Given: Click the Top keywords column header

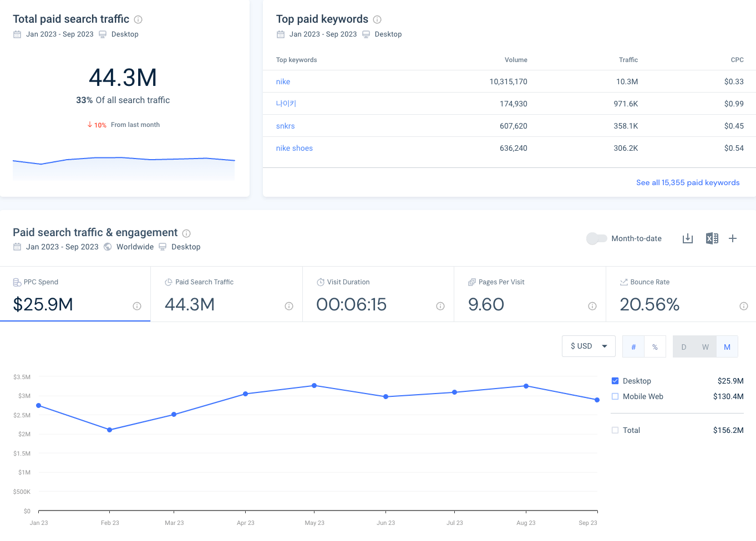Looking at the screenshot, I should [296, 60].
